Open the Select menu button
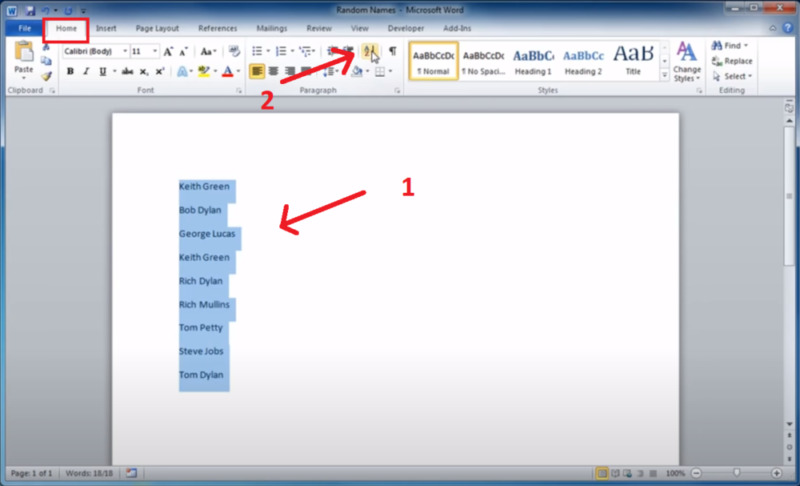Screen dimensions: 800x486 pos(732,76)
